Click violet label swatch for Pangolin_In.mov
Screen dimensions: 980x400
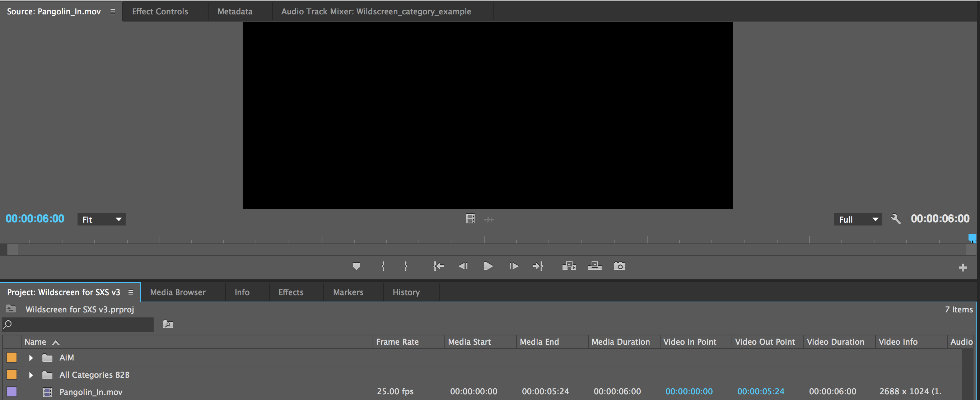12,392
